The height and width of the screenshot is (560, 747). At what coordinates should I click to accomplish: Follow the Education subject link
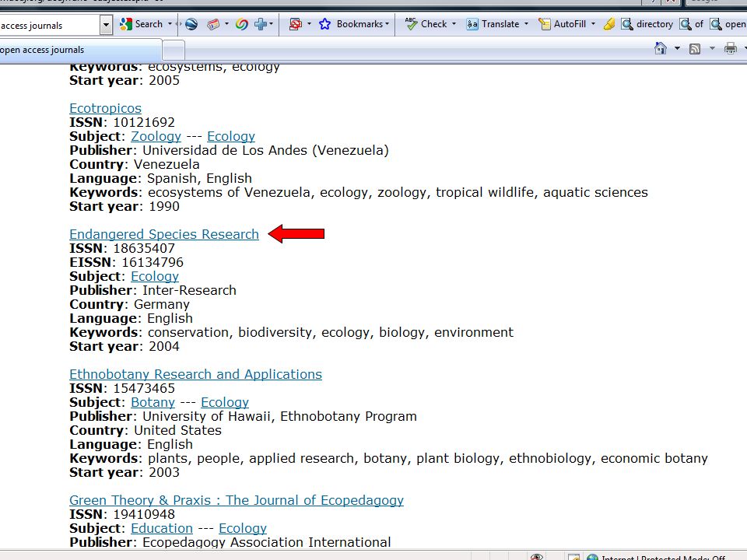[162, 529]
